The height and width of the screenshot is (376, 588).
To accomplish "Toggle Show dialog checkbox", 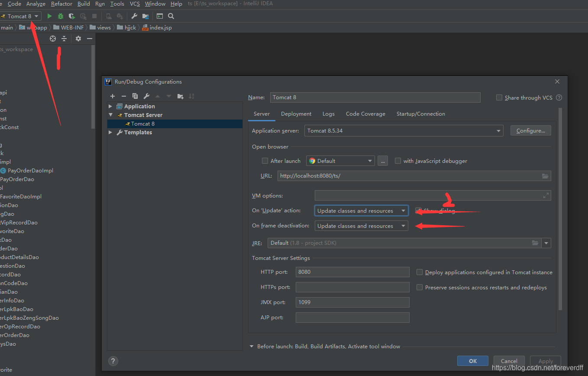I will tap(418, 211).
